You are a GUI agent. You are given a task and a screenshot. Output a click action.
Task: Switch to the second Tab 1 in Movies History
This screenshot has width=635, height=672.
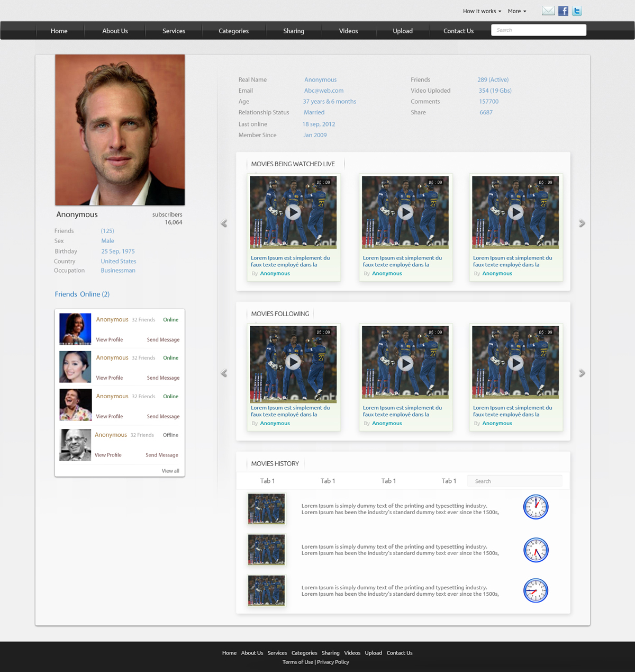(328, 481)
